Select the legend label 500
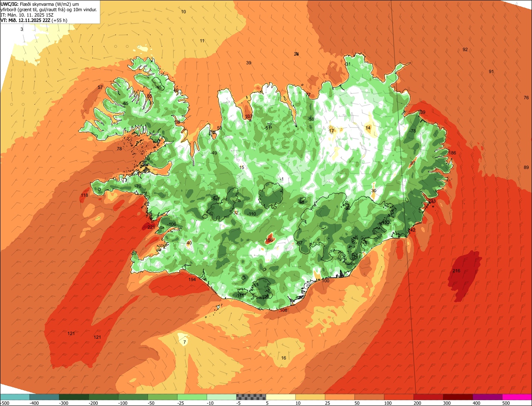This screenshot has height=406, width=532. pyautogui.click(x=506, y=403)
